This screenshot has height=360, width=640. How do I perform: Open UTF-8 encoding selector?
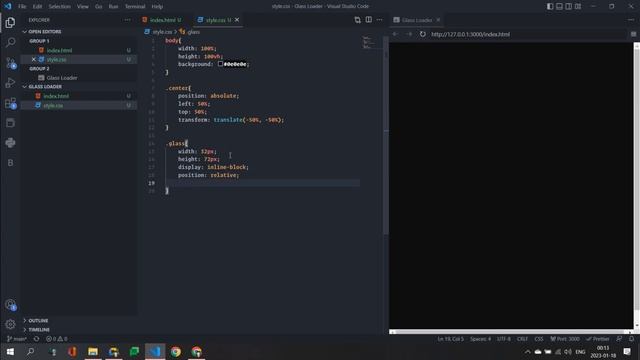pyautogui.click(x=504, y=339)
